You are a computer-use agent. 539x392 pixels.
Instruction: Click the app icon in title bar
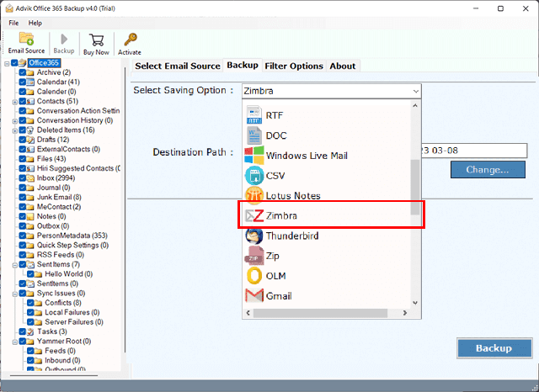click(x=9, y=8)
